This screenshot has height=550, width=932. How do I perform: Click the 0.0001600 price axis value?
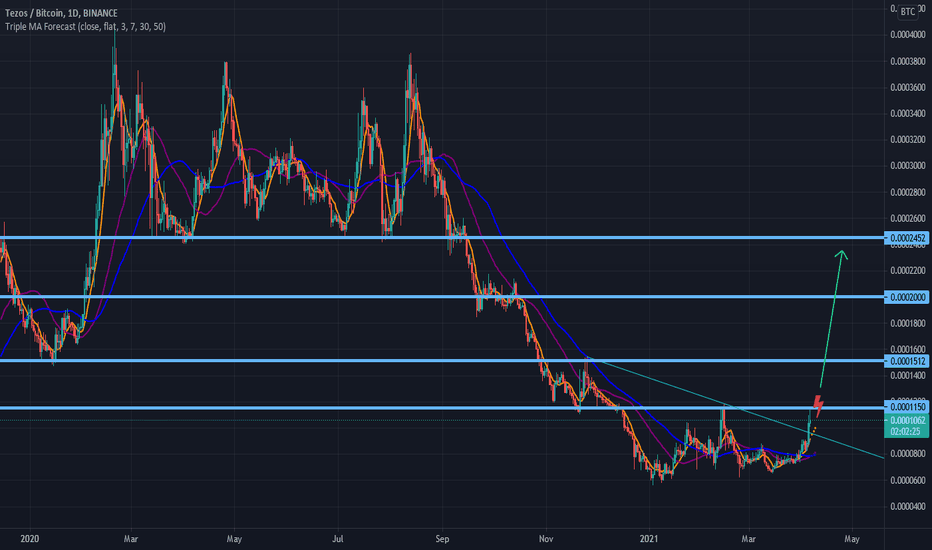tap(908, 349)
